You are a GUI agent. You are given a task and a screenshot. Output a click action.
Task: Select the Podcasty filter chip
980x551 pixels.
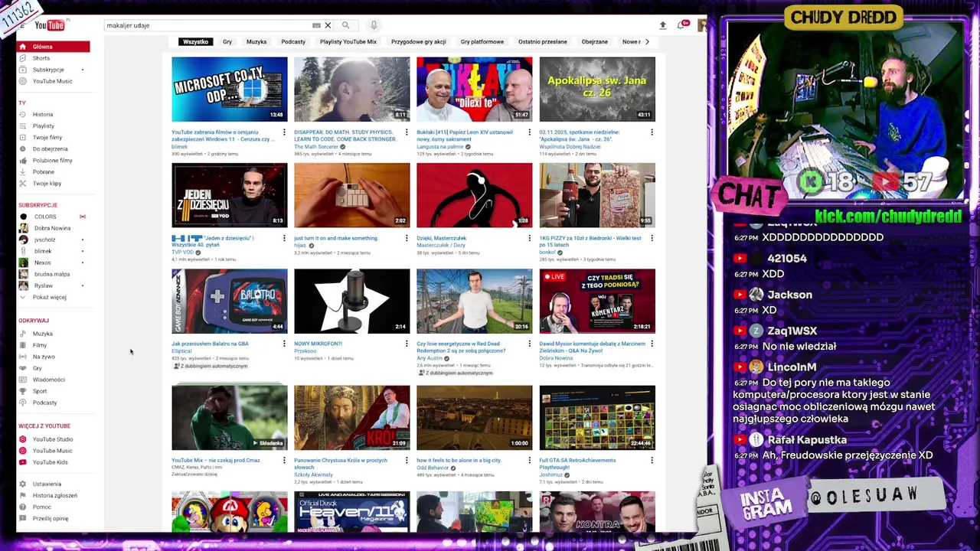293,41
